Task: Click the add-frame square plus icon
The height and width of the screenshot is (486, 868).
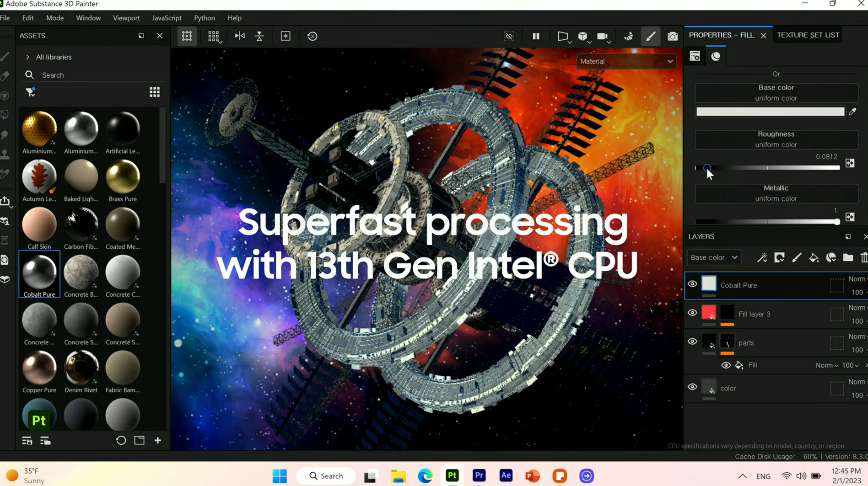Action: [x=286, y=36]
